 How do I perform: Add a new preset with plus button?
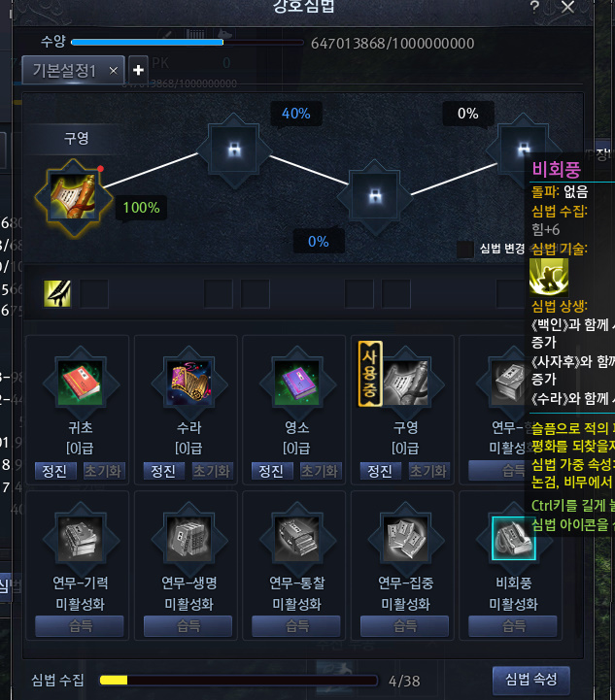pos(138,70)
